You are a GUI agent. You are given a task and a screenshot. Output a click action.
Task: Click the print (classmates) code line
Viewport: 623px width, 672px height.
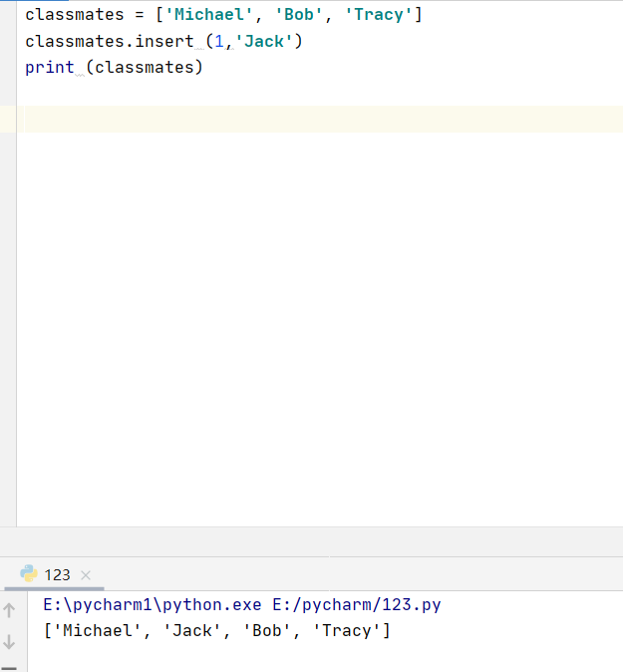click(x=114, y=67)
